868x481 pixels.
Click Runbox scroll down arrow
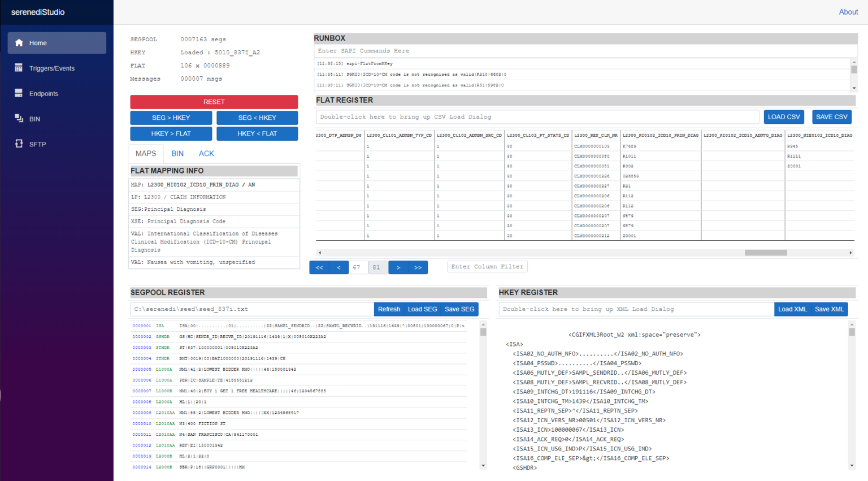click(x=854, y=88)
